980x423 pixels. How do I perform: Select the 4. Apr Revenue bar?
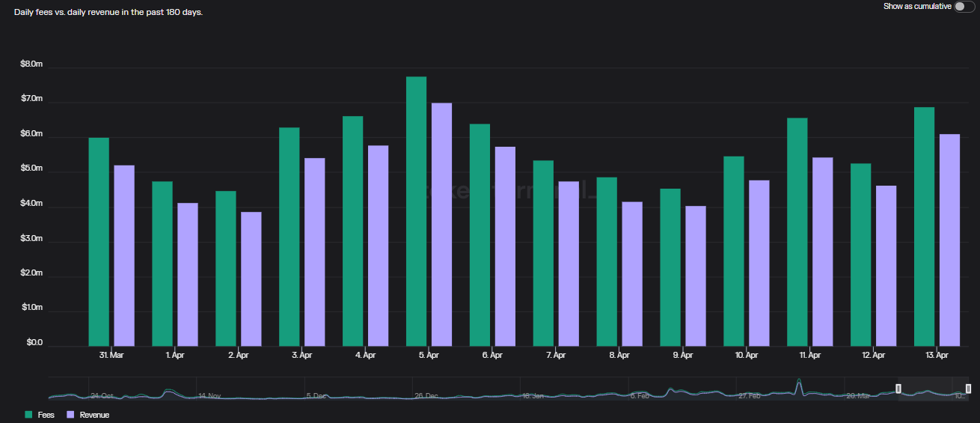click(x=378, y=246)
